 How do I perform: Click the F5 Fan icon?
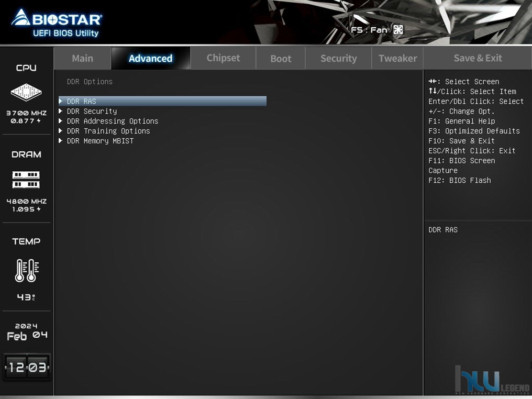click(398, 30)
